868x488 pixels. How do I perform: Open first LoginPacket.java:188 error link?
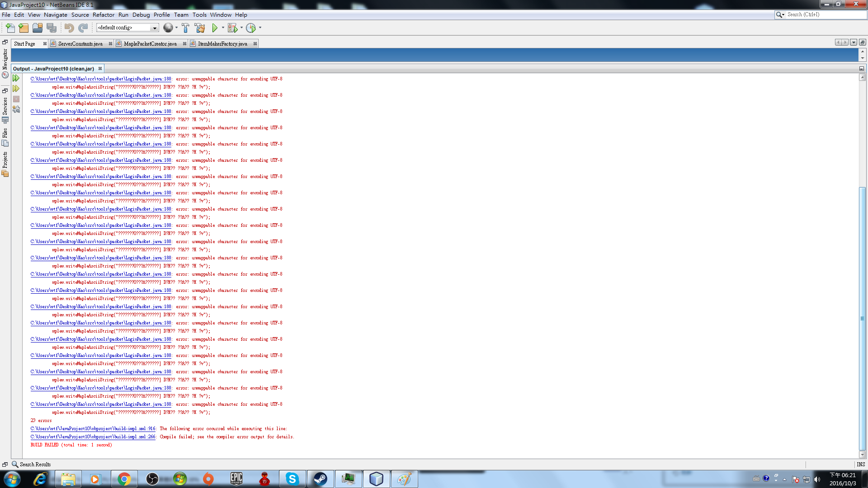click(x=101, y=79)
